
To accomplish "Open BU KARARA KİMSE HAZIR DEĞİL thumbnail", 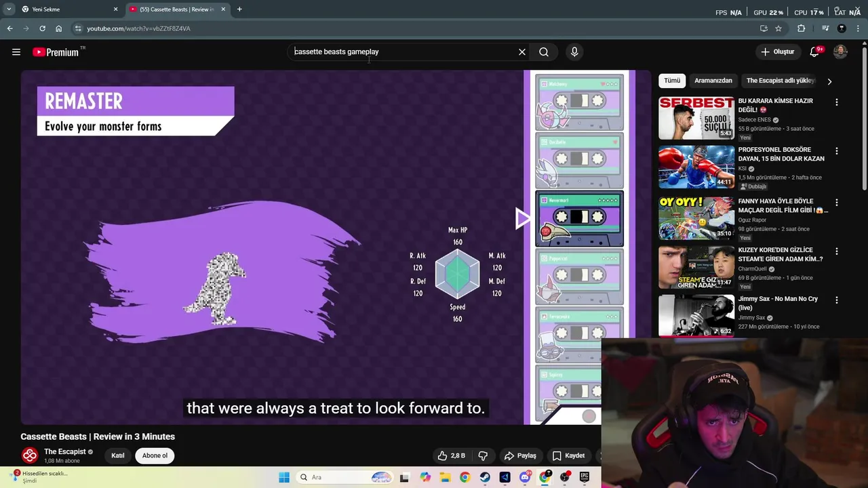I will tap(696, 118).
